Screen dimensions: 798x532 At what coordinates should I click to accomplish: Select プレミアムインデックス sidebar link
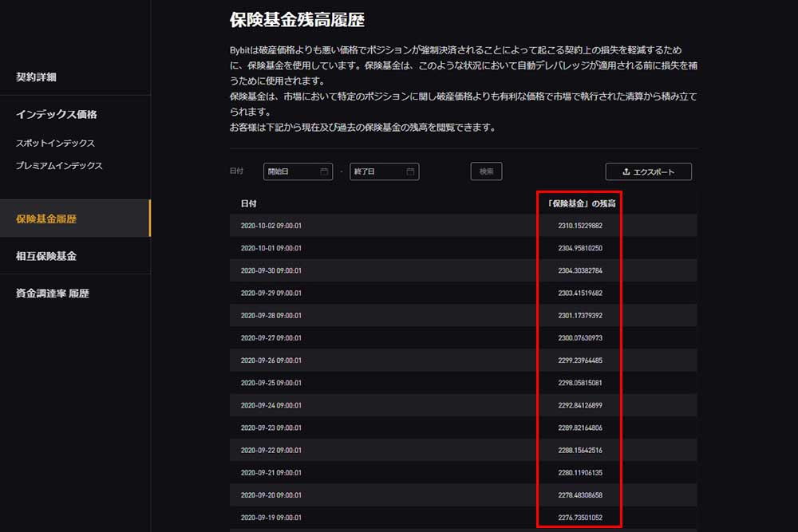59,165
